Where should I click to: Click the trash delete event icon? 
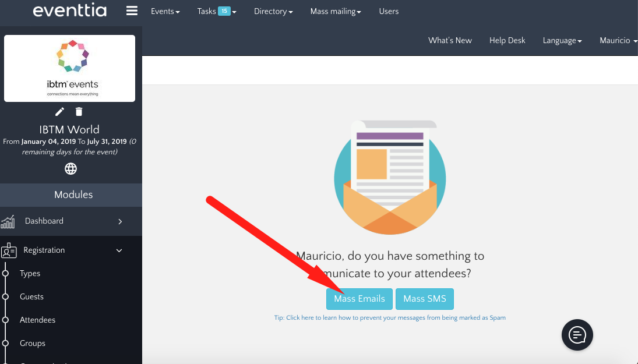(x=79, y=111)
